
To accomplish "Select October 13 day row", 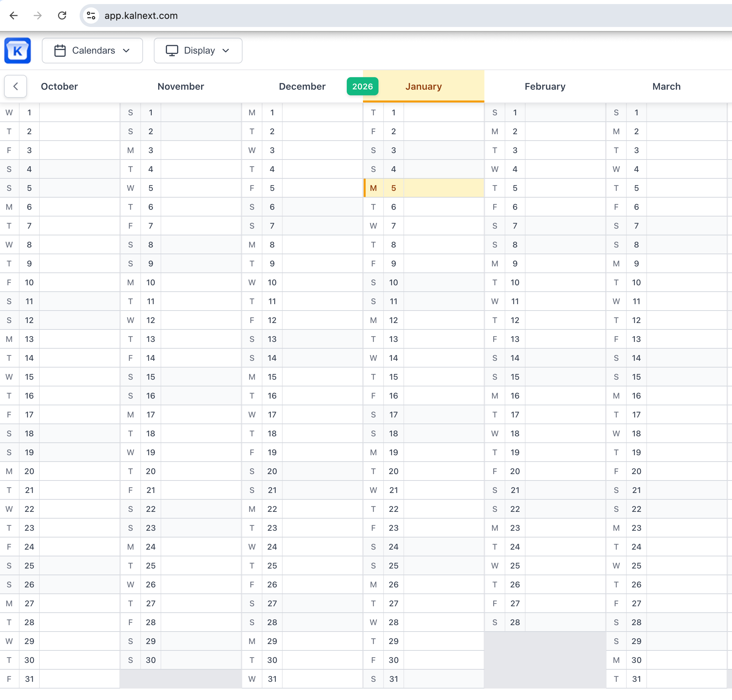I will pos(60,339).
